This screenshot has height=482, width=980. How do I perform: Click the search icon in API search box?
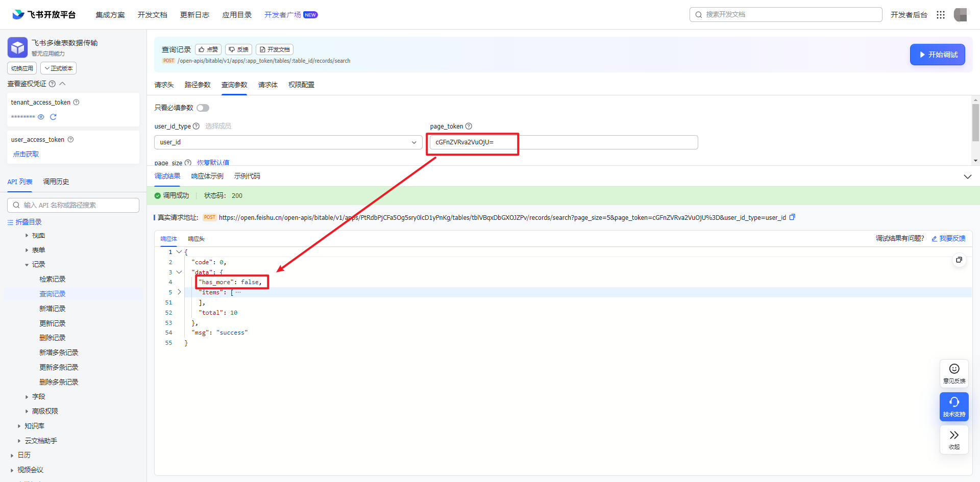(16, 205)
